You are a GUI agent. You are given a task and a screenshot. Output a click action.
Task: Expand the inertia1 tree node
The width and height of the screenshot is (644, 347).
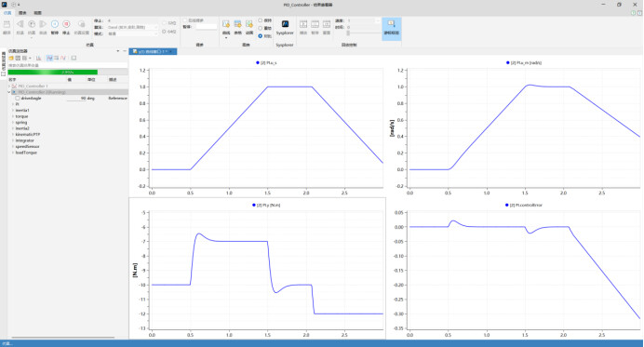pos(13,111)
